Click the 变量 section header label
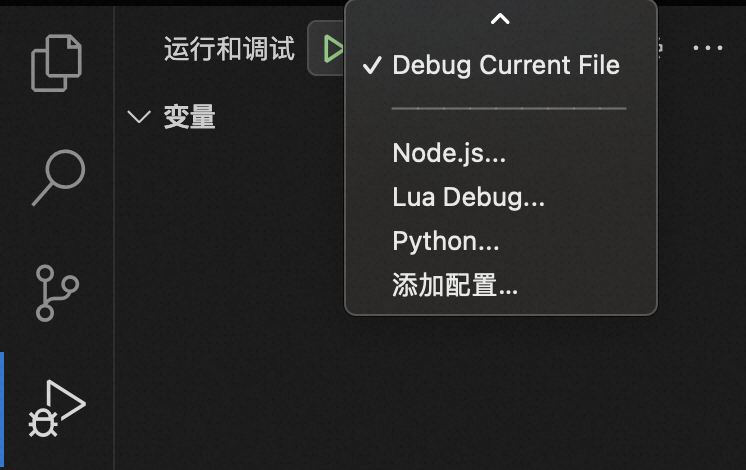The height and width of the screenshot is (470, 746). click(189, 117)
